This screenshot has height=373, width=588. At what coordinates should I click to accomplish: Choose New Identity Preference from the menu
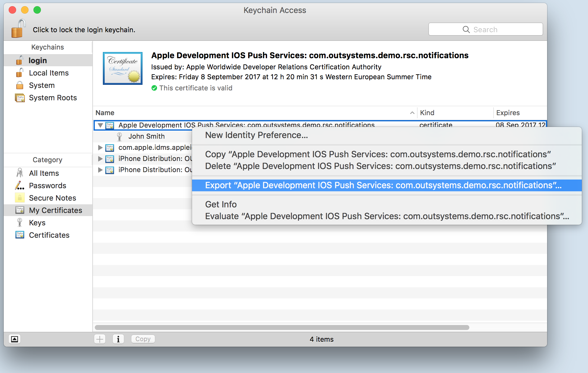pyautogui.click(x=256, y=135)
